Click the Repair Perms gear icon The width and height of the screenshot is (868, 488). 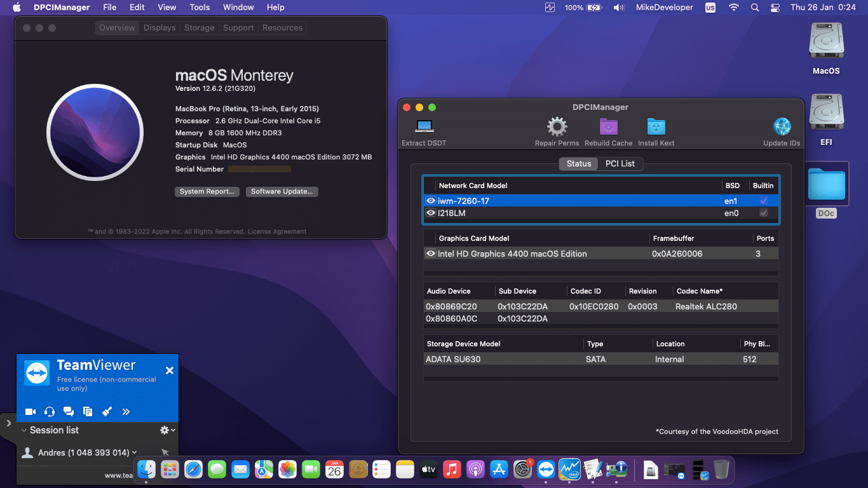click(557, 126)
